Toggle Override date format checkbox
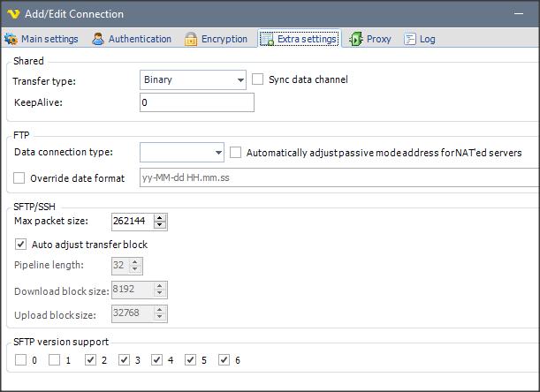 [20, 178]
